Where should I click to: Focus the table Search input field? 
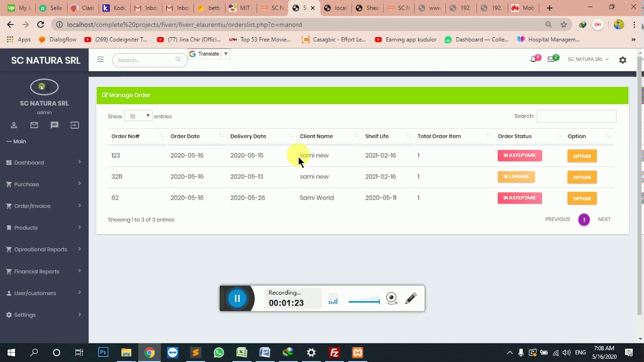[x=577, y=116]
